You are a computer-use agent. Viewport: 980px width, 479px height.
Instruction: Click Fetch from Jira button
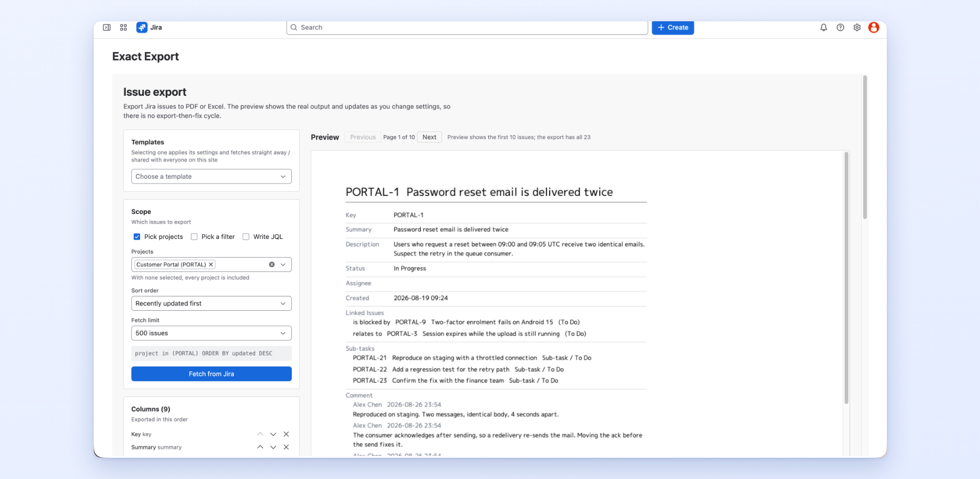point(211,374)
